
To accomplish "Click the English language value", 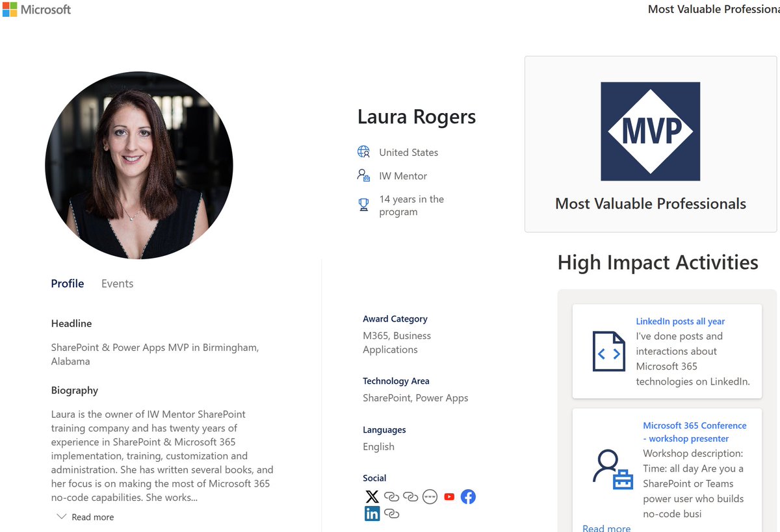I will click(378, 447).
